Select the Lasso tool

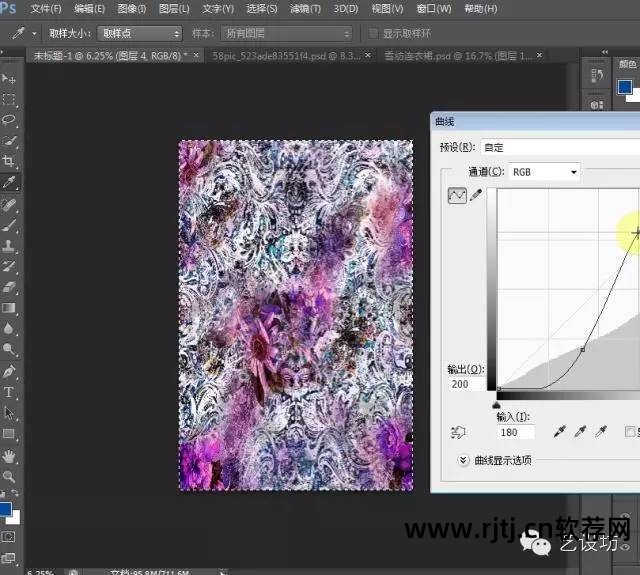9,120
